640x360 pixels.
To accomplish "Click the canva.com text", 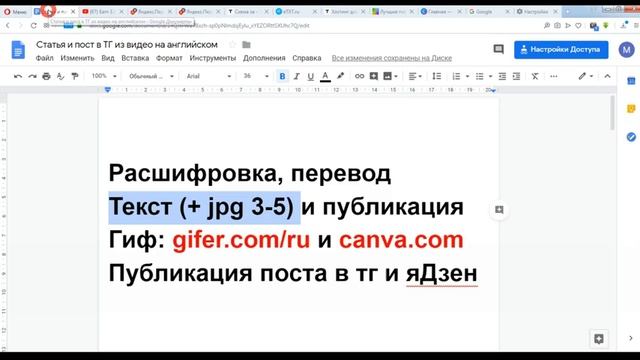I will tap(401, 240).
